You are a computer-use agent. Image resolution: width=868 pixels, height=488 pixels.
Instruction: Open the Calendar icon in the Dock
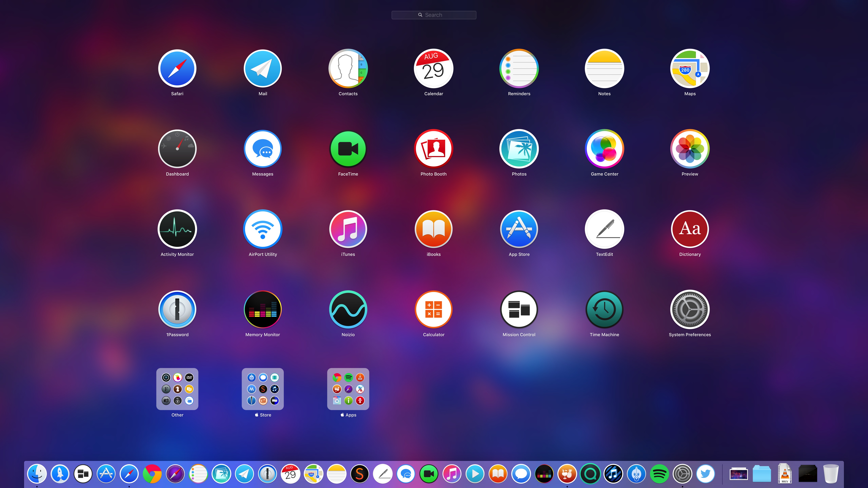pyautogui.click(x=290, y=474)
